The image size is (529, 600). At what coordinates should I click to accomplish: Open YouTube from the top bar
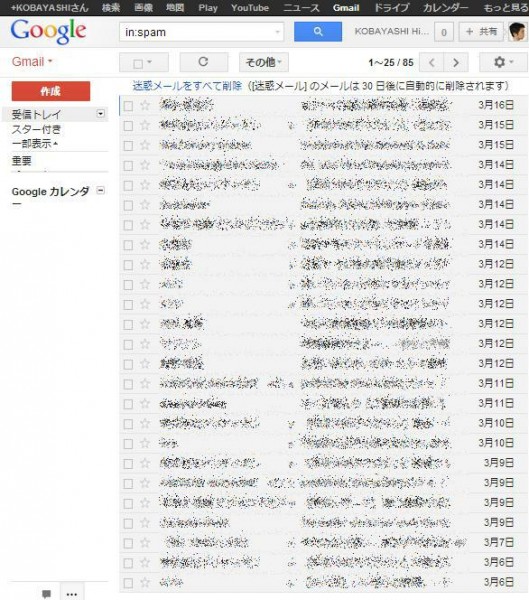tap(250, 8)
